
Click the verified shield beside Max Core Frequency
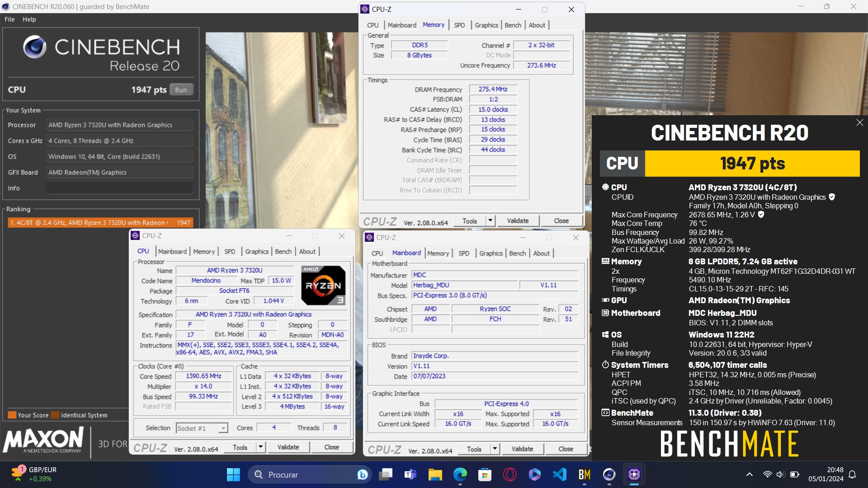[761, 215]
